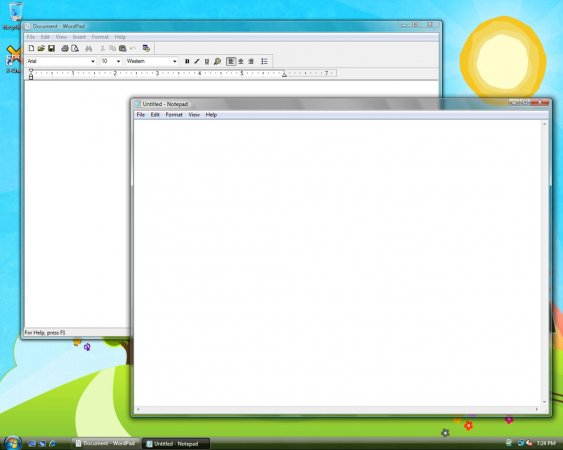Click the Copy icon in WordPad toolbar
The height and width of the screenshot is (450, 563).
[x=112, y=48]
